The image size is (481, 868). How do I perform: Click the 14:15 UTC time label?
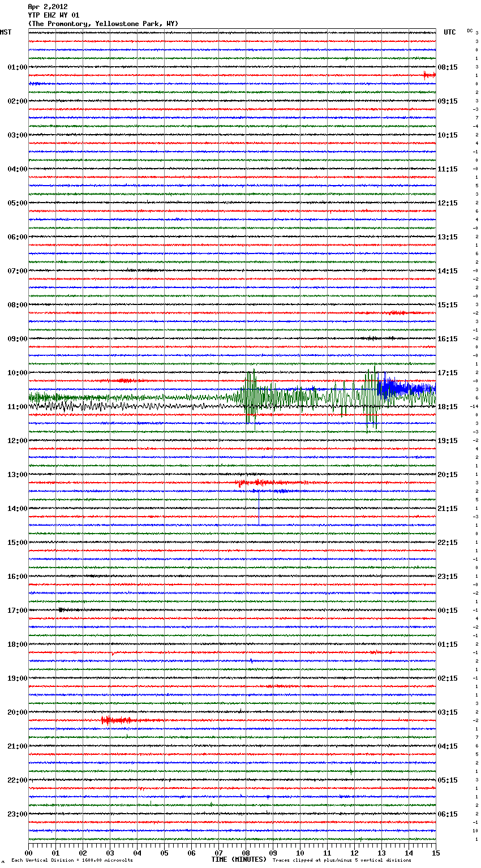point(448,271)
